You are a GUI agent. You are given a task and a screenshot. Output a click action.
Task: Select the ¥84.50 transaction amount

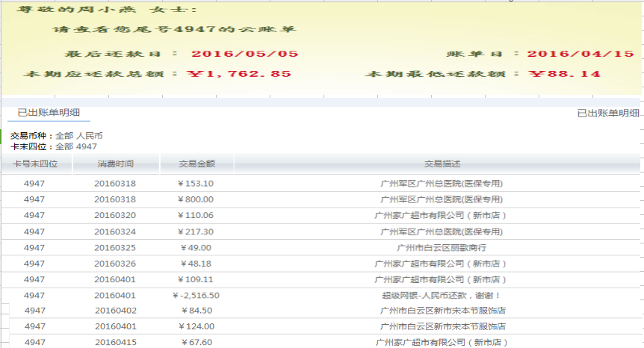tap(196, 311)
